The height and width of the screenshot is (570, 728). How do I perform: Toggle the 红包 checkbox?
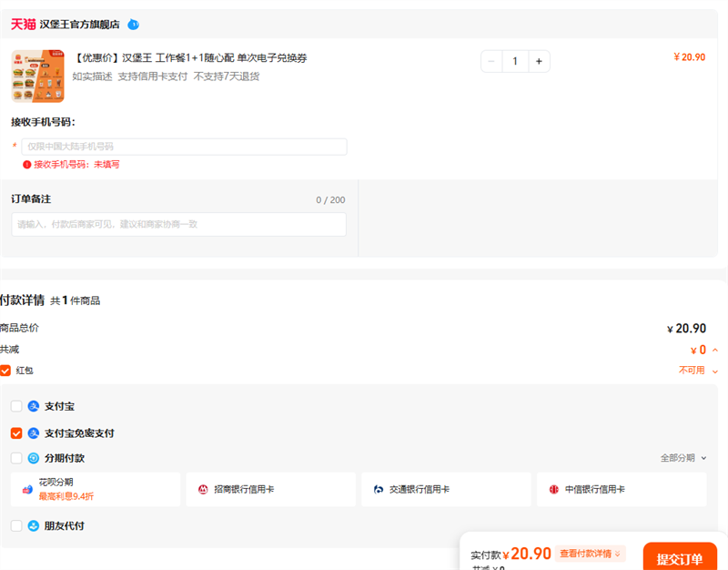pos(5,371)
